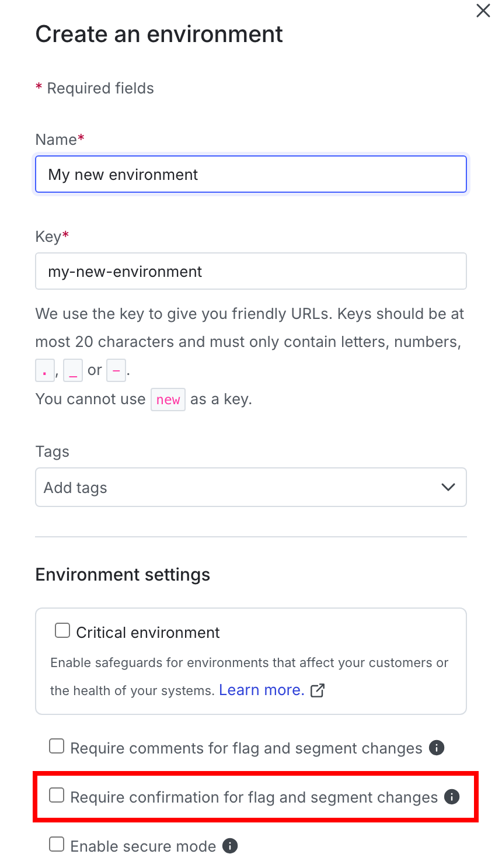Click the Environment settings section heading
This screenshot has height=868, width=502.
(123, 574)
